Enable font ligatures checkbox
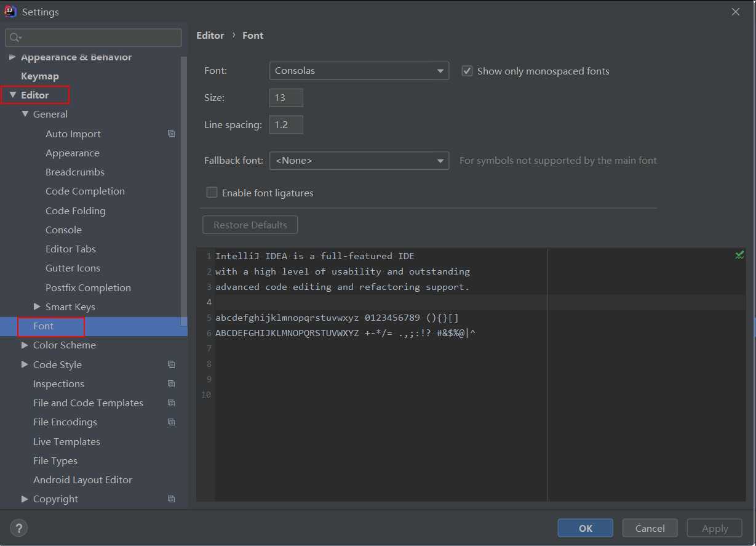756x546 pixels. (x=212, y=192)
